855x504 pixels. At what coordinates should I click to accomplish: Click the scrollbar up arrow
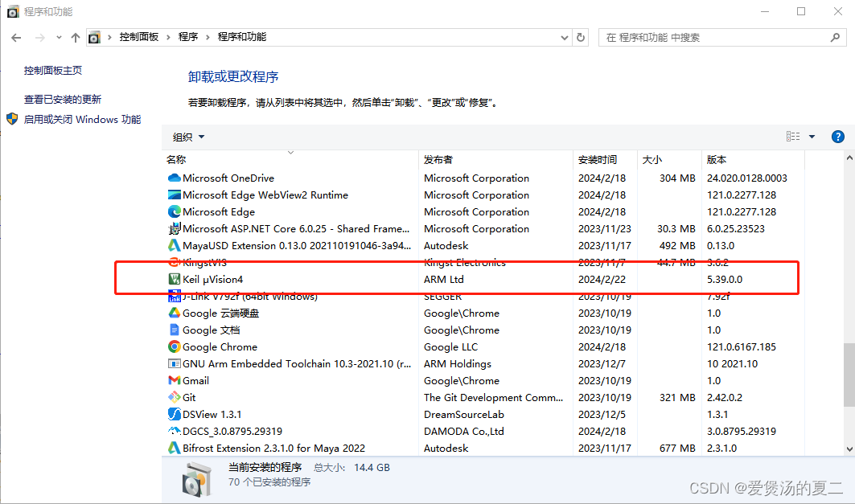(849, 158)
